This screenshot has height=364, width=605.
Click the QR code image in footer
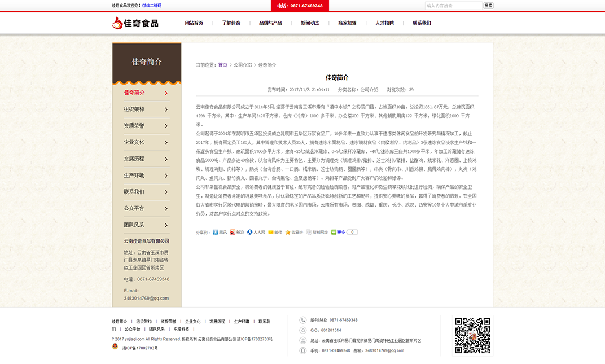tap(472, 336)
